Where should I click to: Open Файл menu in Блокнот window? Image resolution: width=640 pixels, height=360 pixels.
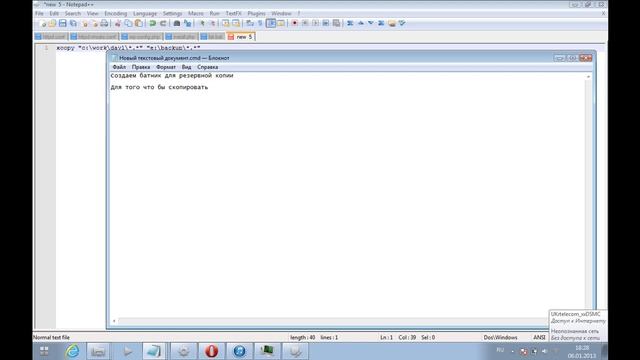click(x=119, y=67)
